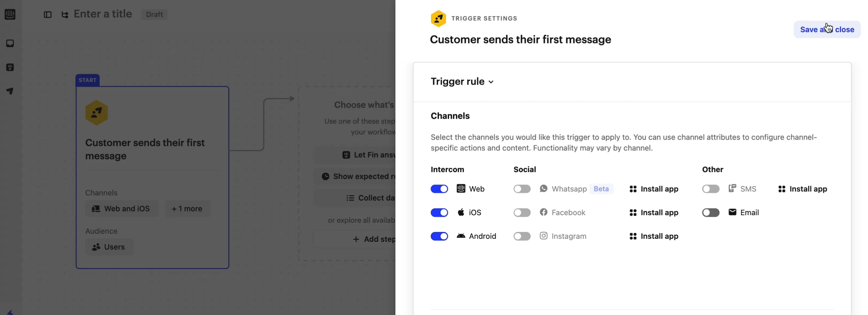Image resolution: width=868 pixels, height=315 pixels.
Task: Click the Intercom logo in sidebar
Action: click(x=10, y=14)
